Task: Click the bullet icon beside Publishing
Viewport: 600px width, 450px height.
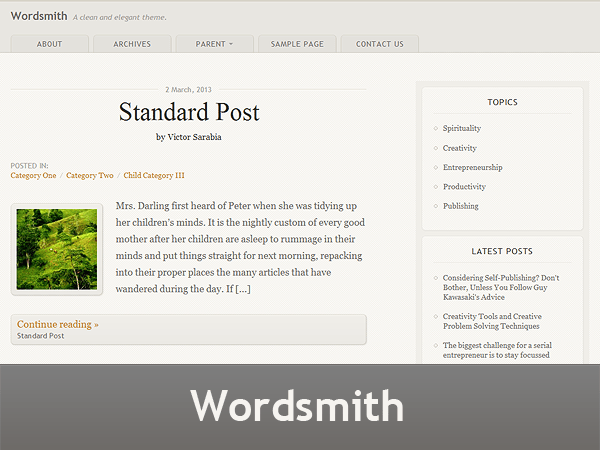Action: click(x=435, y=206)
